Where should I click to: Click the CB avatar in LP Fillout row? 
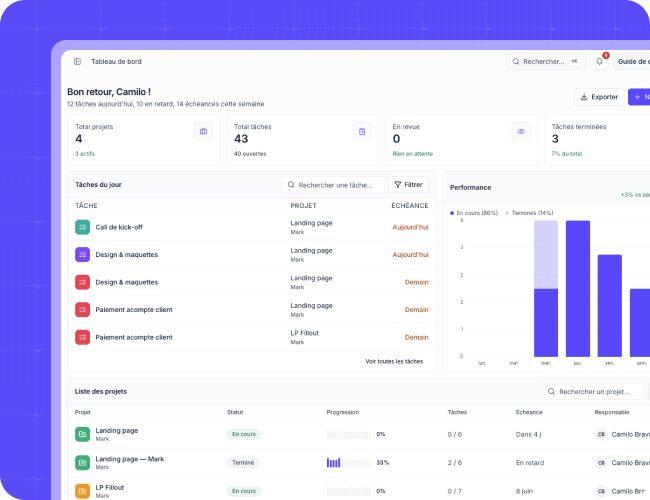(x=601, y=491)
